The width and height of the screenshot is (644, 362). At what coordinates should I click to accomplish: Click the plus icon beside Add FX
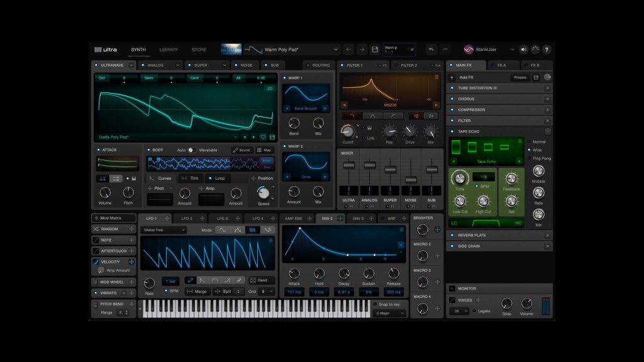[x=452, y=77]
